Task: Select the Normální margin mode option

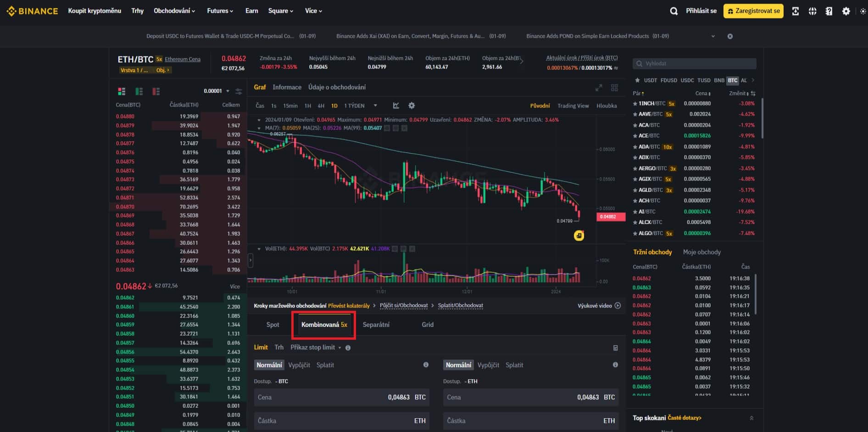Action: coord(269,365)
